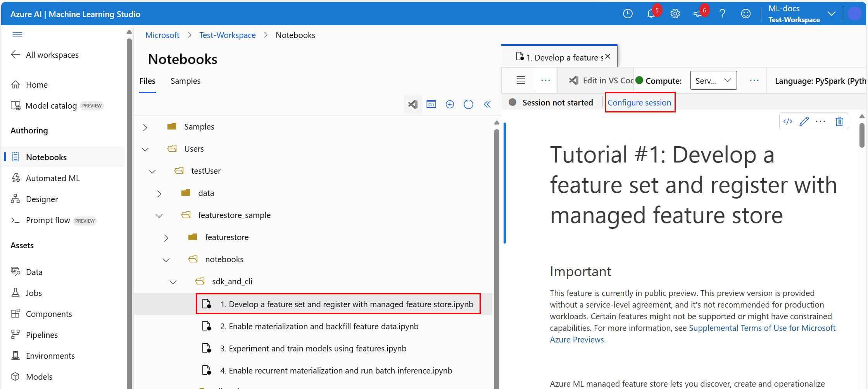Open Jobs under Assets

click(26, 293)
